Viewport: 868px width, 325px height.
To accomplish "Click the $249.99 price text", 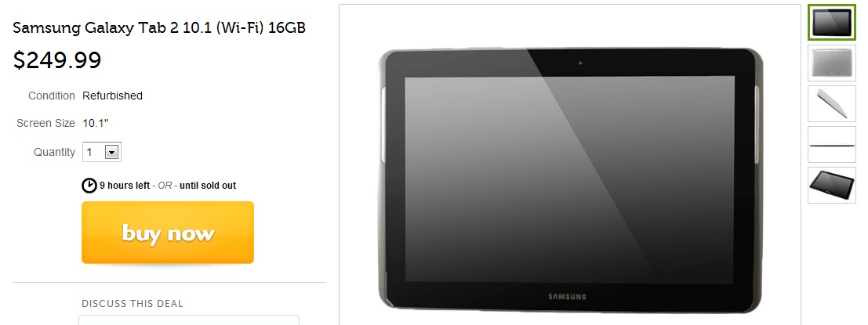I will coord(57,60).
